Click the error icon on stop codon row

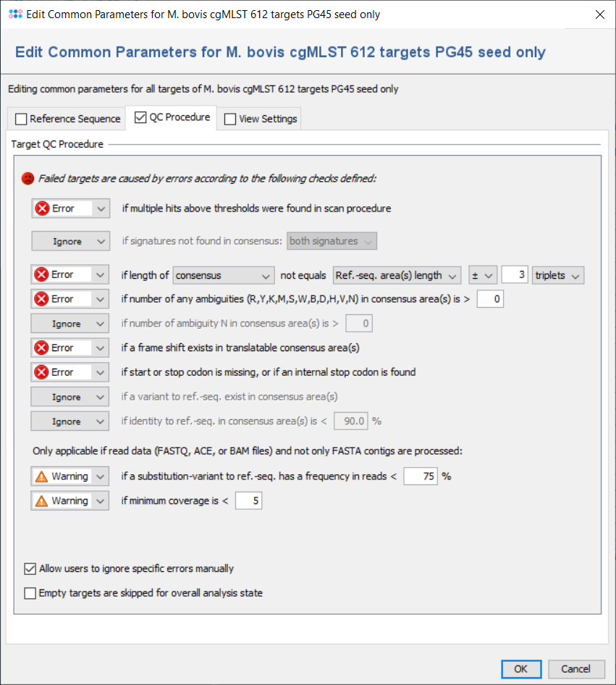coord(42,372)
